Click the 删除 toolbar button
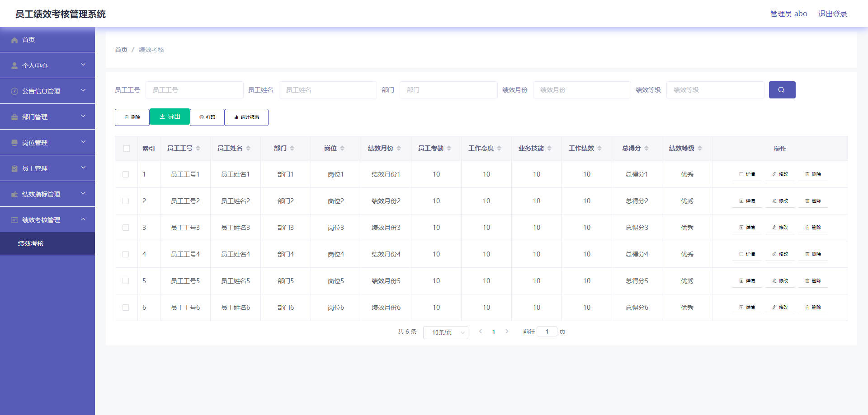The height and width of the screenshot is (415, 868). [132, 117]
